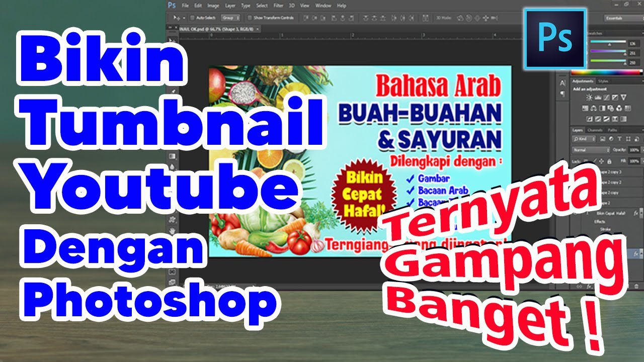The image size is (644, 362).
Task: Switch to the Swatches tab
Action: (x=595, y=33)
